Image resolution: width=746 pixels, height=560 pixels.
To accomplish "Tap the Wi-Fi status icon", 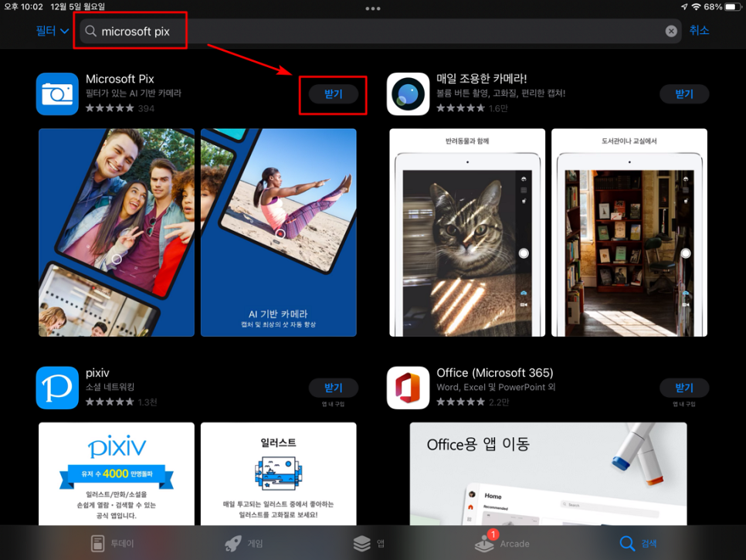I will point(696,7).
